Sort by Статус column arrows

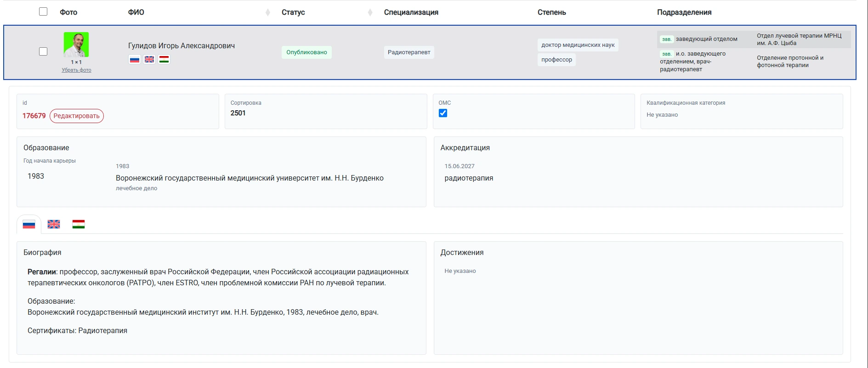[370, 12]
